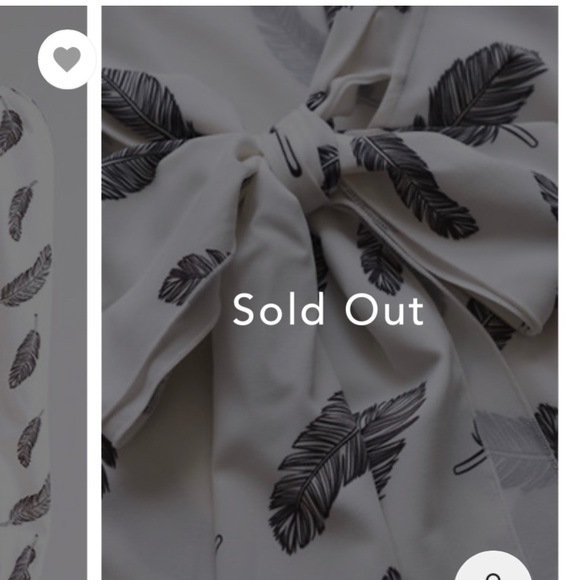This screenshot has width=580, height=580.
Task: Click the "Sold Out" overlay label
Action: (x=328, y=310)
